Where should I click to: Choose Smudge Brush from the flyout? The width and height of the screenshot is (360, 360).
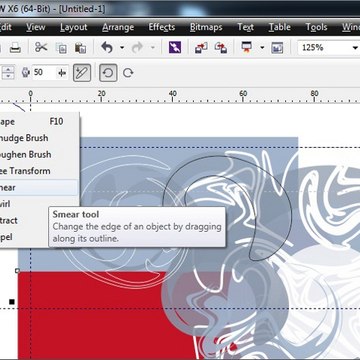(x=39, y=138)
